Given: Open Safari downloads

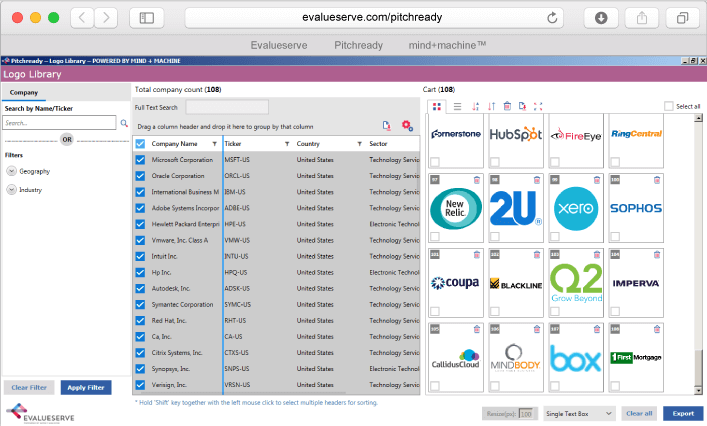Looking at the screenshot, I should pyautogui.click(x=601, y=18).
